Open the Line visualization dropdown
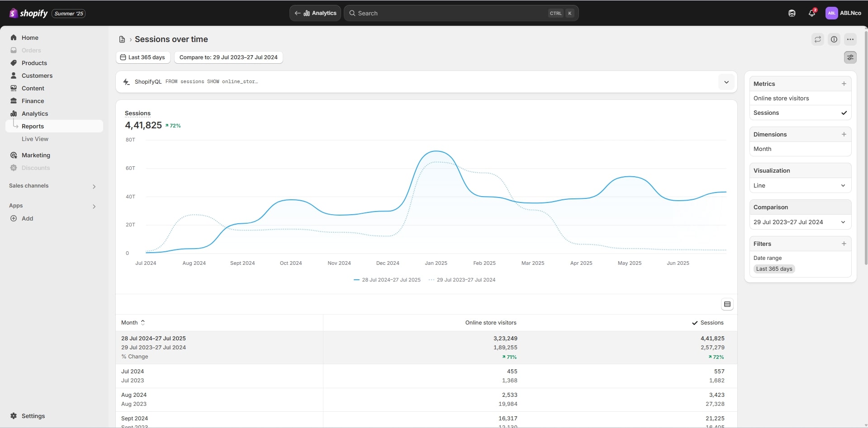This screenshot has width=868, height=428. (x=800, y=185)
